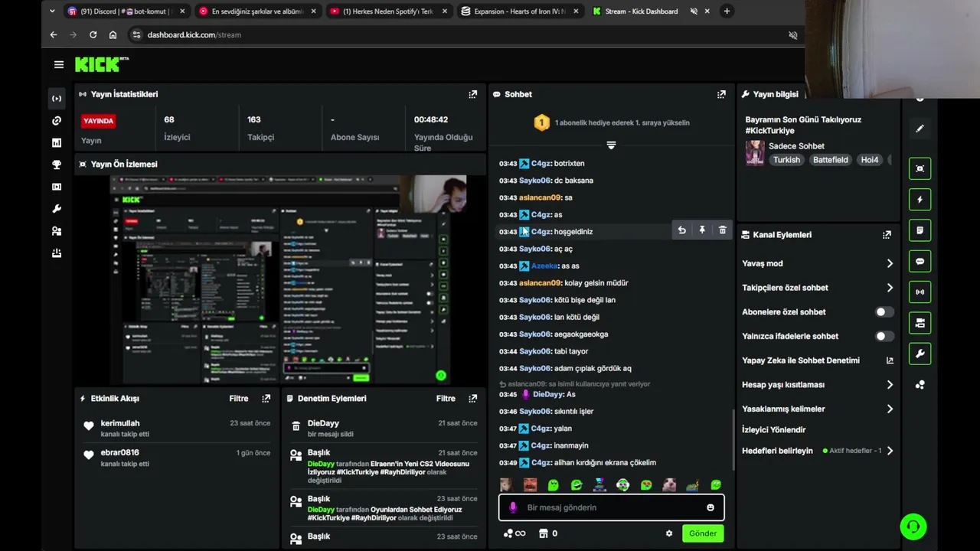Click the shop icon below chat input
This screenshot has height=551, width=980.
click(x=544, y=533)
